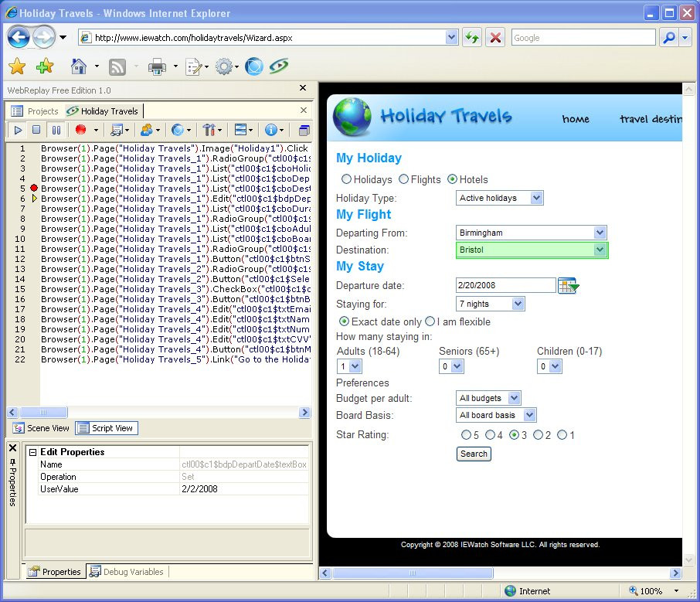
Task: Open the hammer and wrench tools icon
Action: click(209, 130)
